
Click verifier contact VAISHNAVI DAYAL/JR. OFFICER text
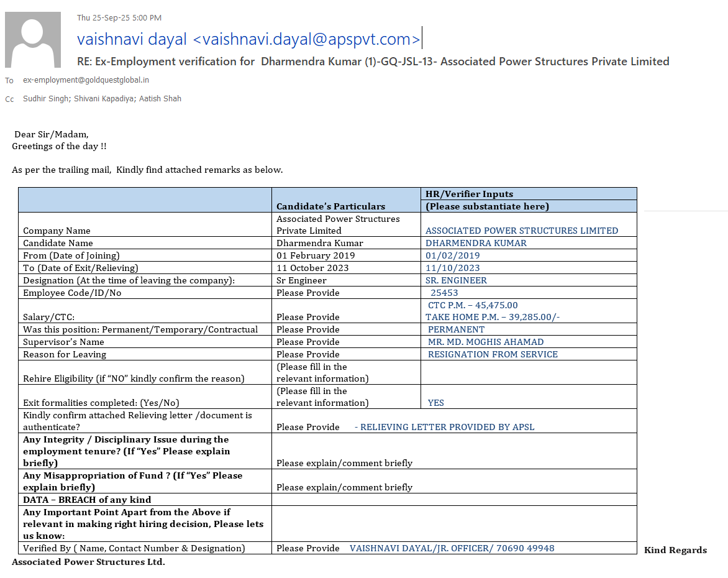pos(452,548)
